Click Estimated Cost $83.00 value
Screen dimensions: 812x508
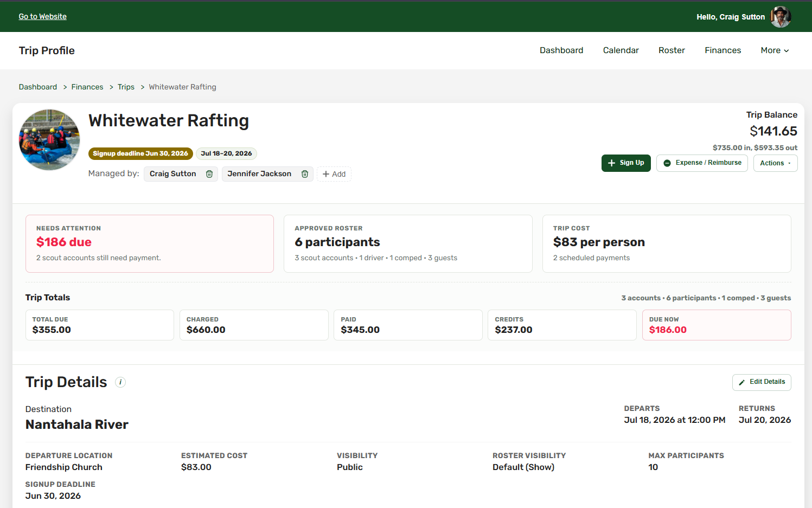(196, 467)
